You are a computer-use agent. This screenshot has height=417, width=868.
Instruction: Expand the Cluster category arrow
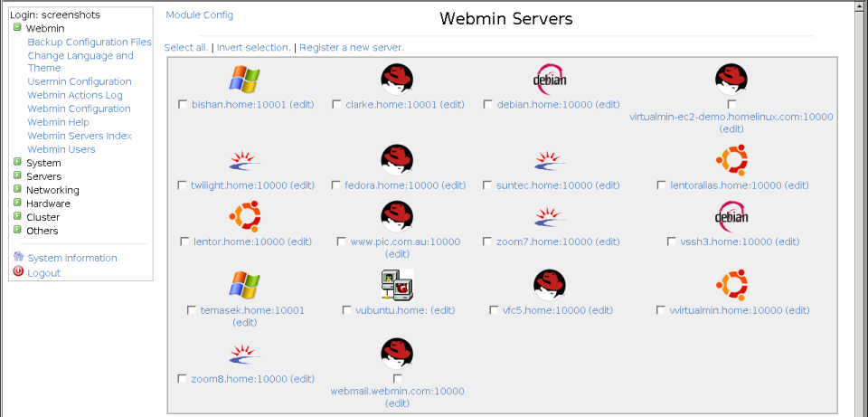click(x=17, y=216)
